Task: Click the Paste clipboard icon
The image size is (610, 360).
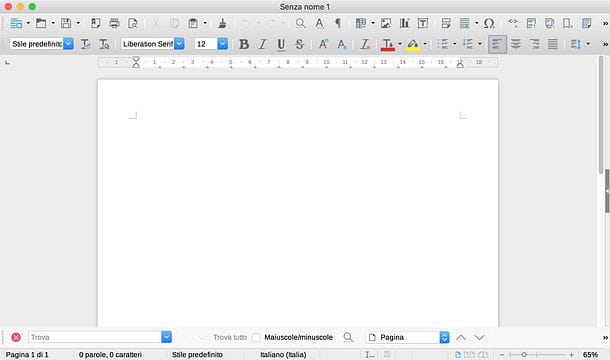Action: (x=193, y=23)
